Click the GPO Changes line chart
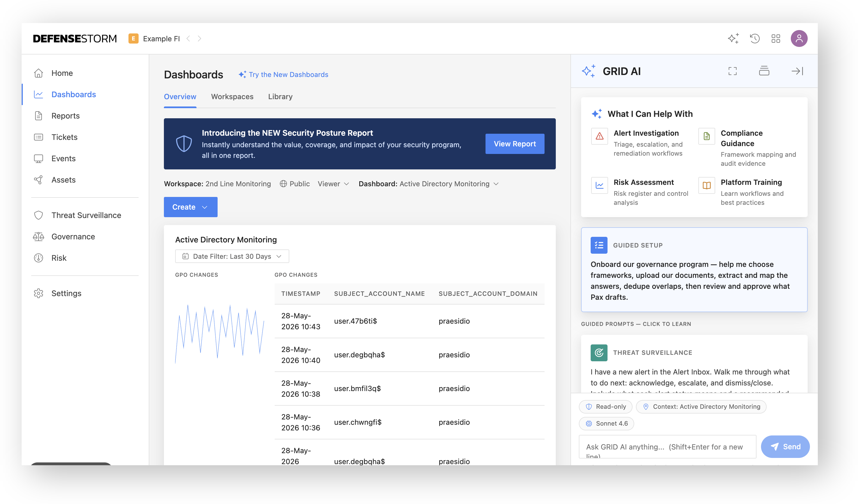 (220, 334)
